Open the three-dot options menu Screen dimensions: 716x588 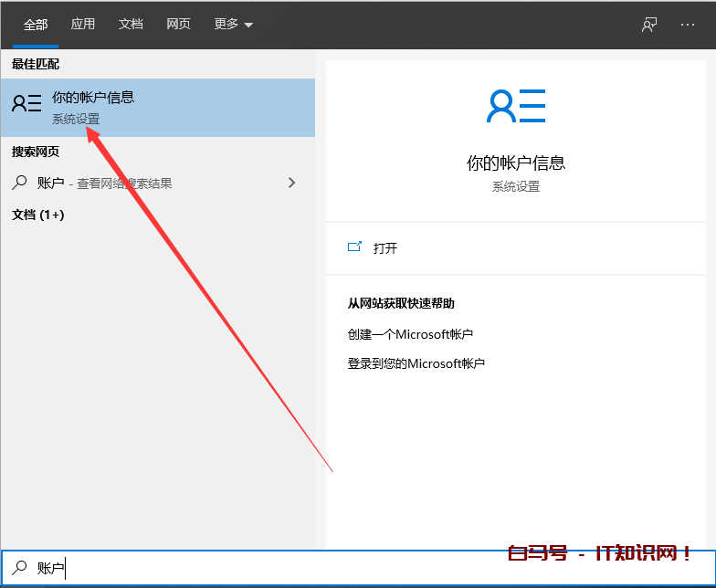(688, 25)
